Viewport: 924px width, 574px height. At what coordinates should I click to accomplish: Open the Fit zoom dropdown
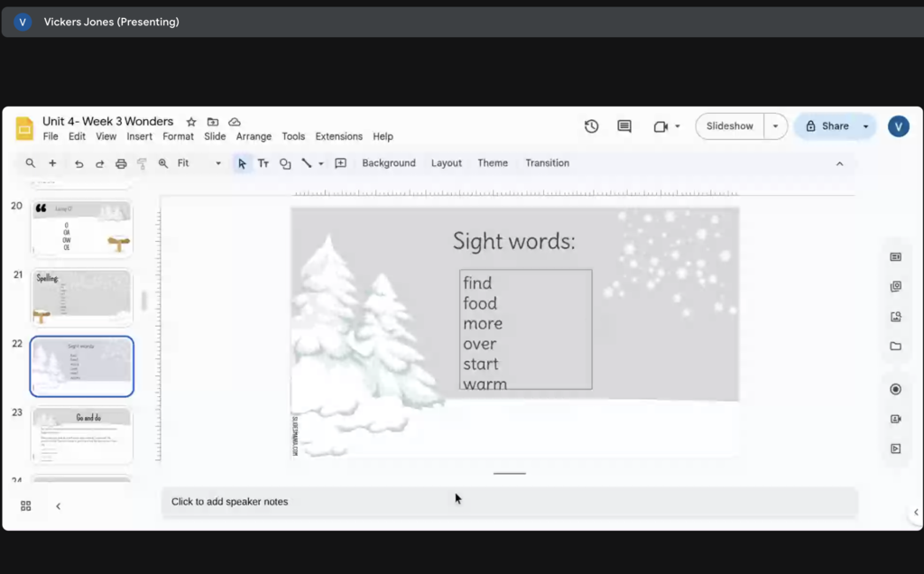coord(198,163)
